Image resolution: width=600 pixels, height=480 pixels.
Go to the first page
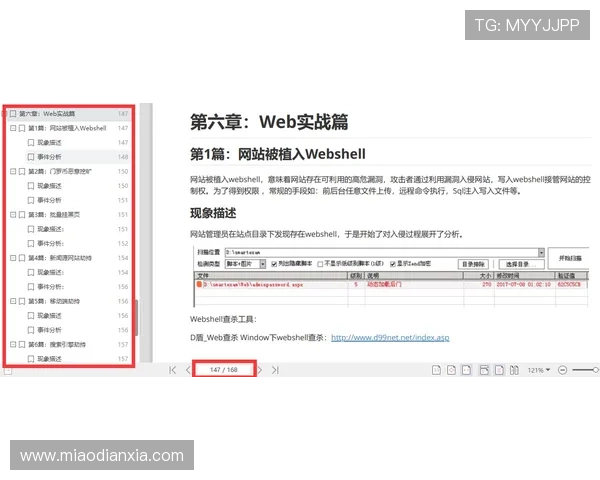click(173, 370)
